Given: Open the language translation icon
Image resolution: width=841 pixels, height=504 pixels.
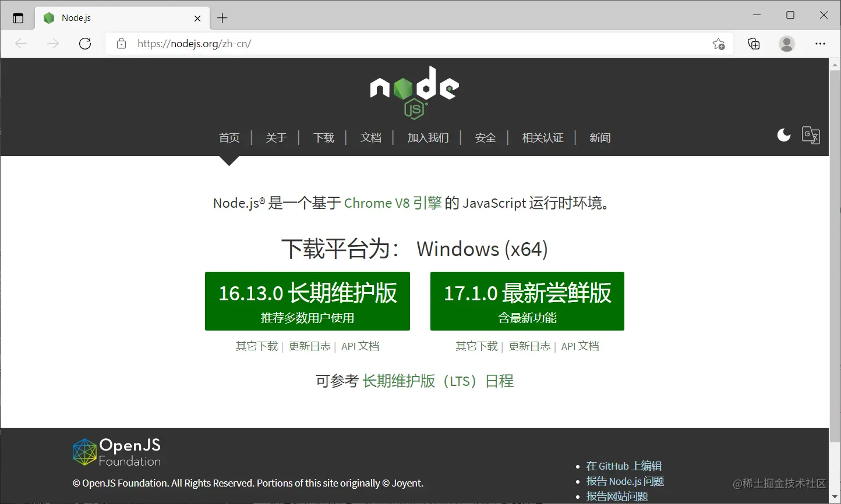Looking at the screenshot, I should (811, 135).
